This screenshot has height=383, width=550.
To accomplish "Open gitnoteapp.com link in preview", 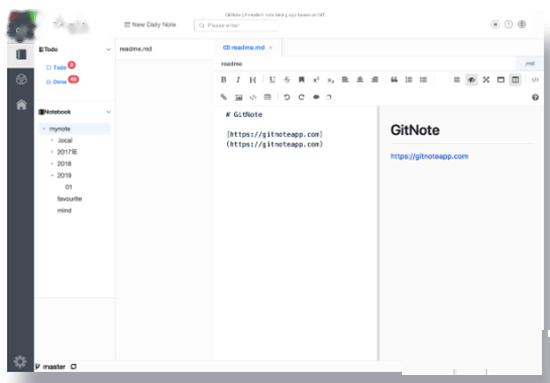I will click(429, 156).
